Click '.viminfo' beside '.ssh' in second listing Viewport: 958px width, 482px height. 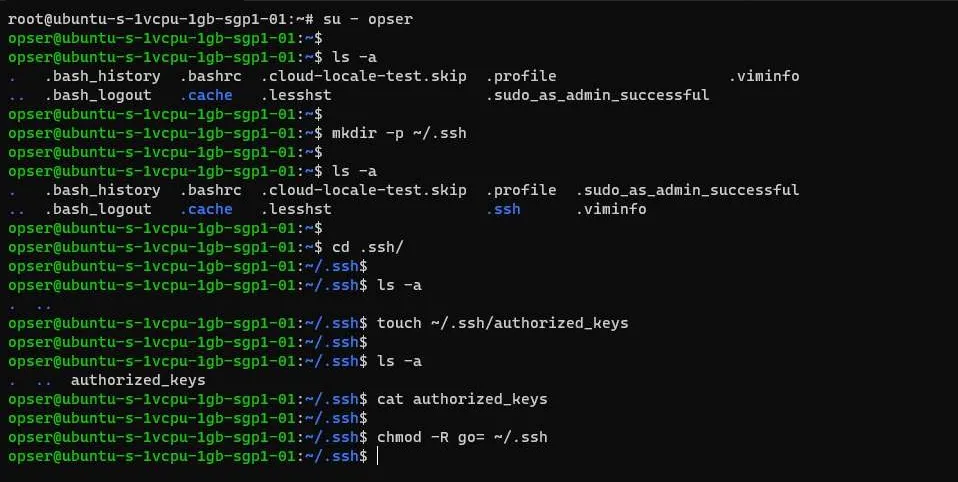click(x=611, y=210)
